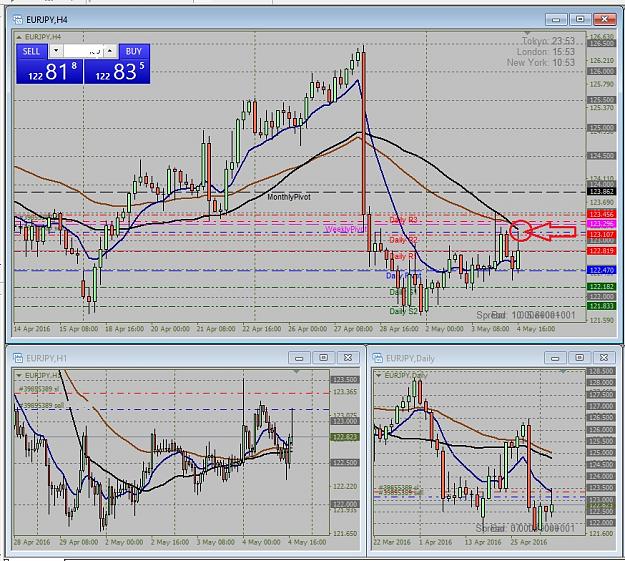Expand one-click trading triangle on EURJPY,Daily chart
Viewport: 625px width, 561px height.
coord(378,376)
